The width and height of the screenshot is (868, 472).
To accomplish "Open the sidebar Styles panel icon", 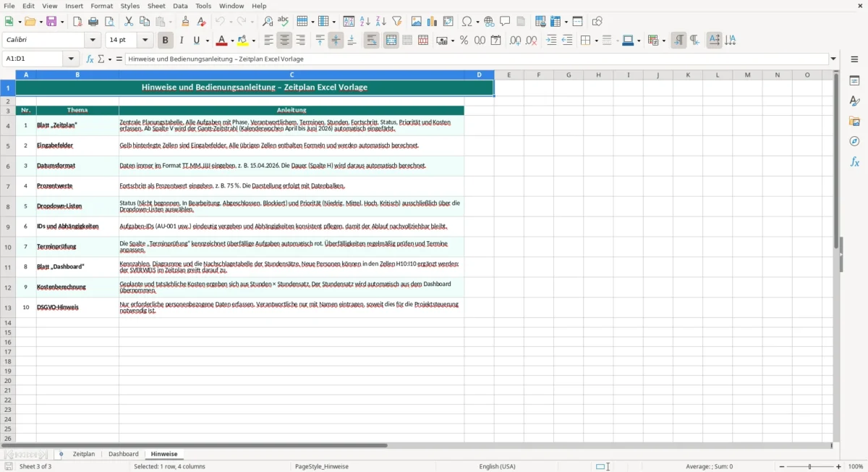I will [854, 101].
